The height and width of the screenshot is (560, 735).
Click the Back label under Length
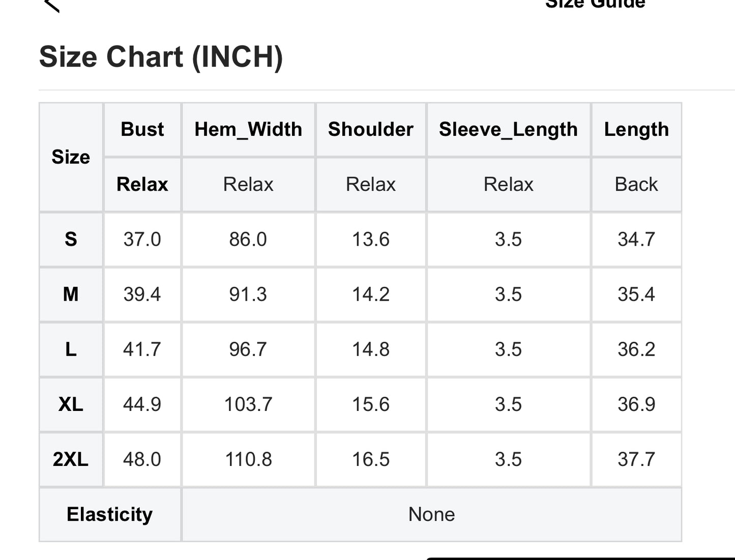[636, 184]
